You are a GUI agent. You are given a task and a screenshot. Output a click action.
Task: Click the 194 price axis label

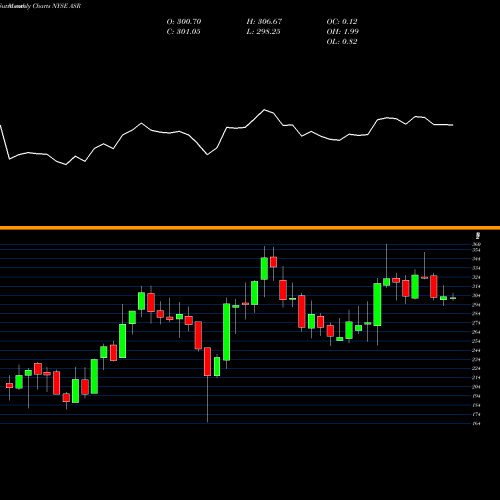tap(476, 396)
